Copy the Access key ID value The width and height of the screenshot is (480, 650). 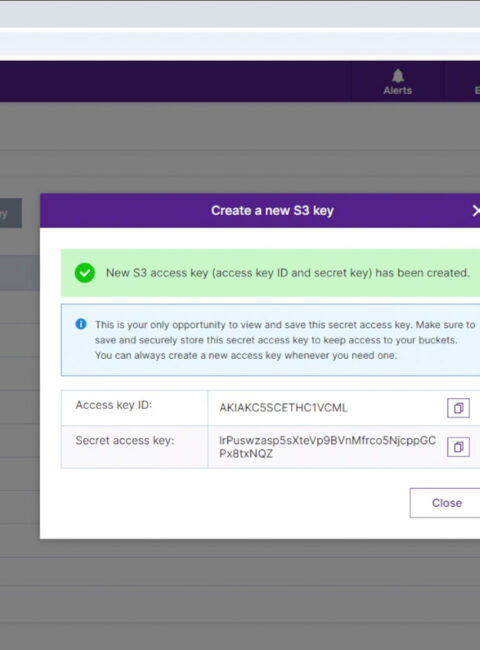(x=458, y=408)
